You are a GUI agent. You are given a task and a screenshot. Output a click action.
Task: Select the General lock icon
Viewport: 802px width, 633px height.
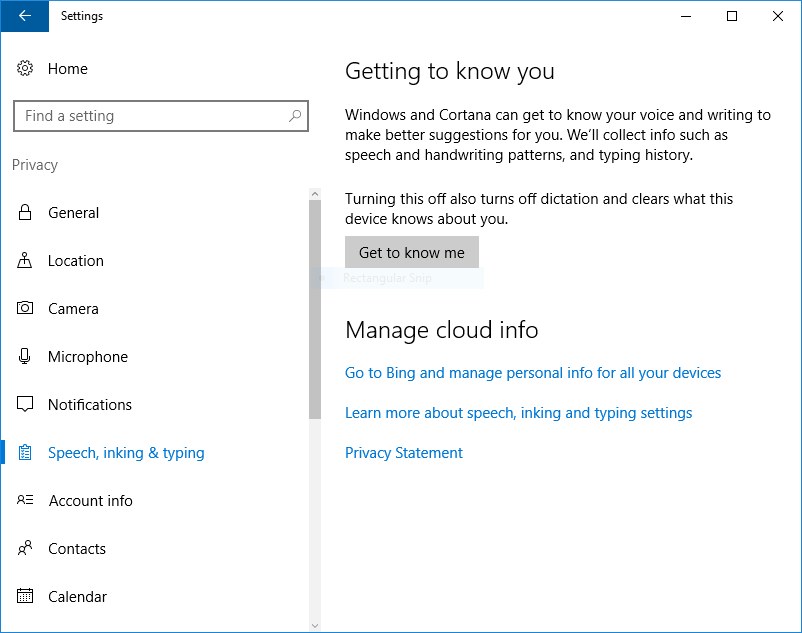point(25,213)
